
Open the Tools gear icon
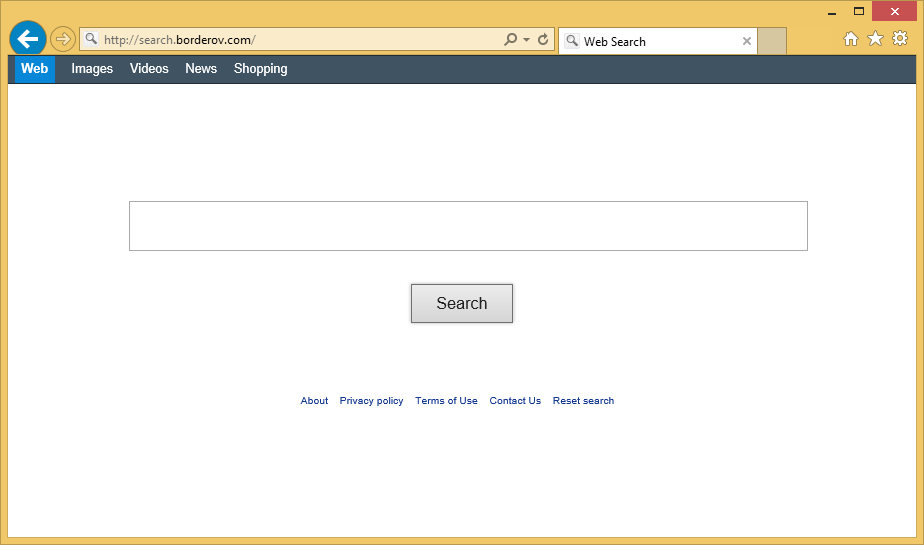pyautogui.click(x=899, y=39)
